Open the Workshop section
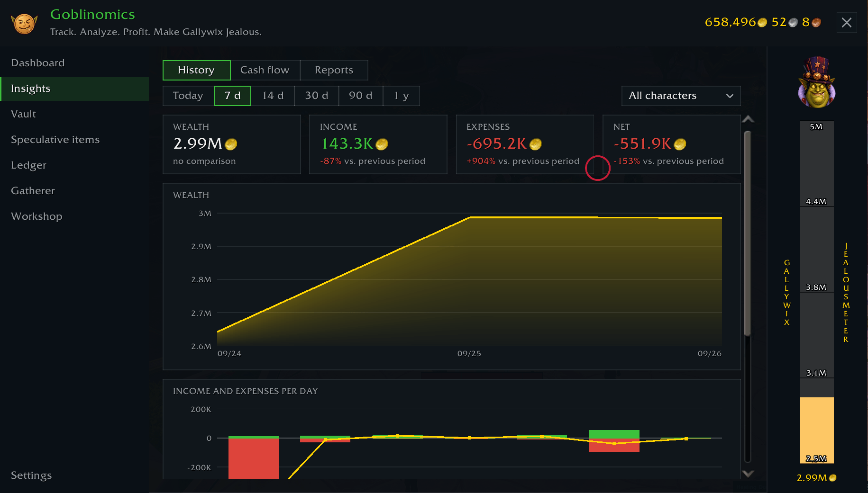Screen dimensions: 868x493 pos(74,216)
